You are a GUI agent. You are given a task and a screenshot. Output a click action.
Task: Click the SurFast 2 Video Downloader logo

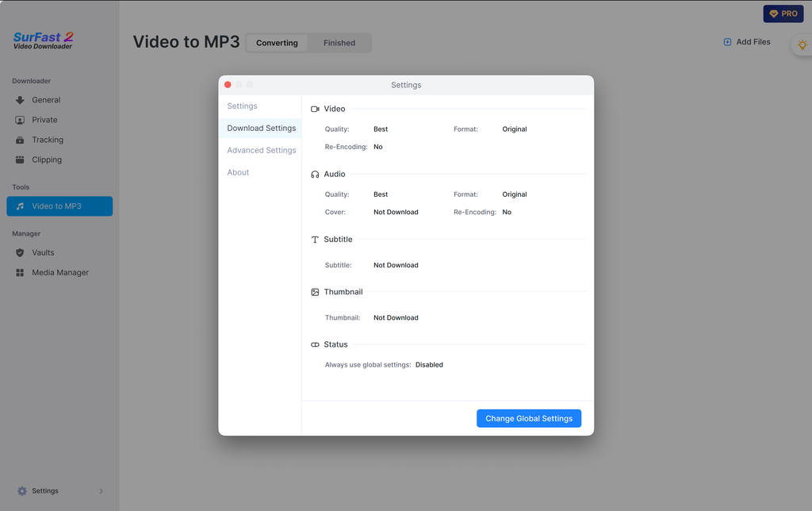(x=43, y=40)
